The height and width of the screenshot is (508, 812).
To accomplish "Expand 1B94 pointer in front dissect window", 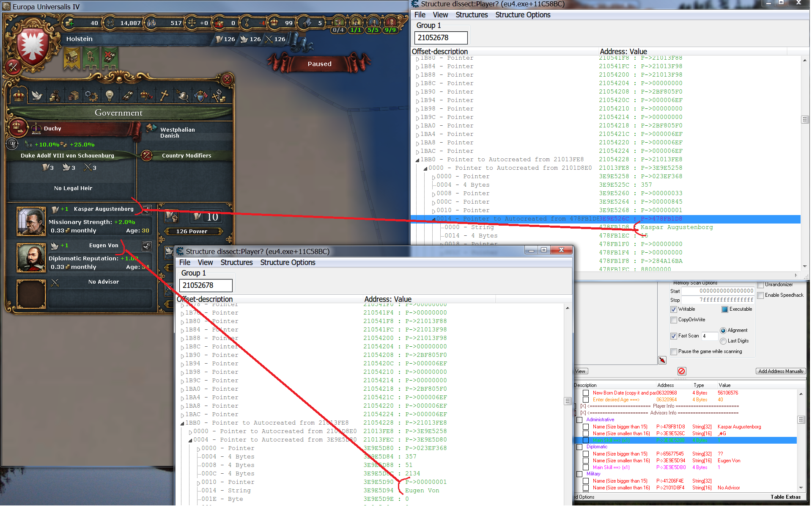I will (182, 364).
